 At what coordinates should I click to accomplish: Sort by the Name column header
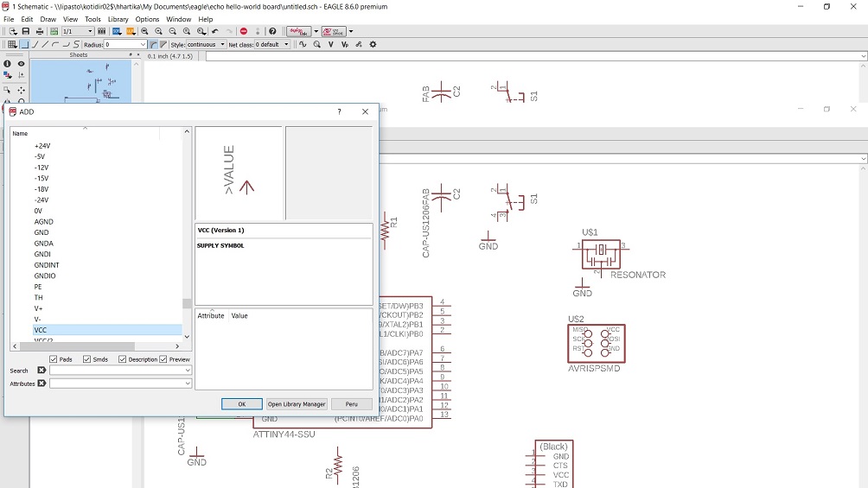86,133
